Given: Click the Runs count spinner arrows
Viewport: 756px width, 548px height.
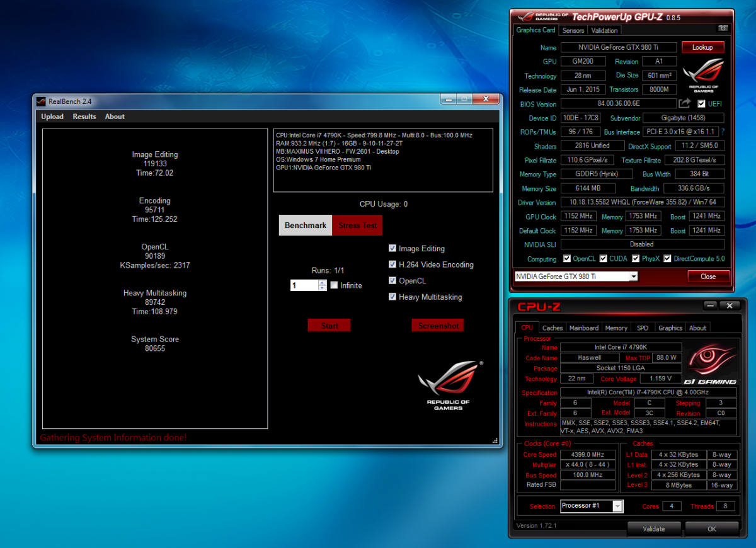Looking at the screenshot, I should (x=323, y=285).
